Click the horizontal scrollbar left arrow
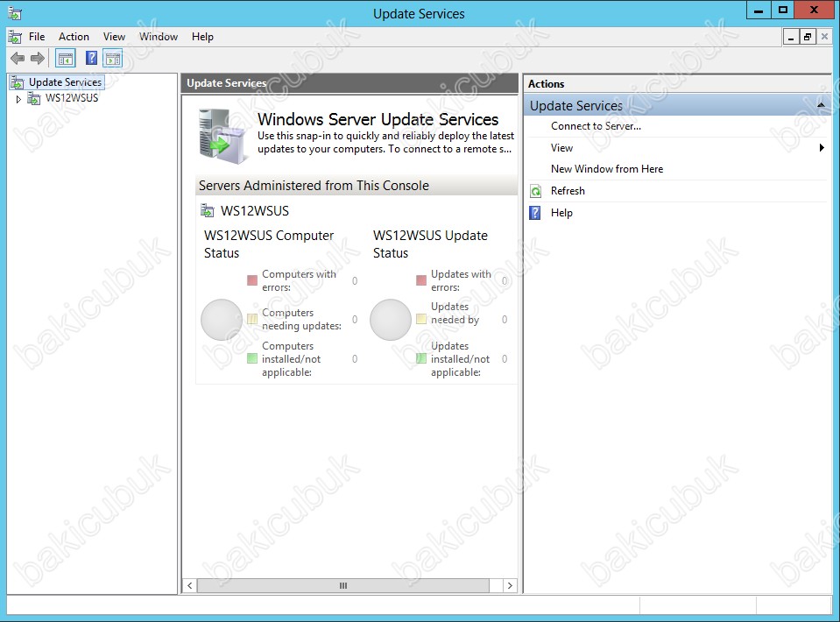Image resolution: width=840 pixels, height=622 pixels. click(190, 585)
